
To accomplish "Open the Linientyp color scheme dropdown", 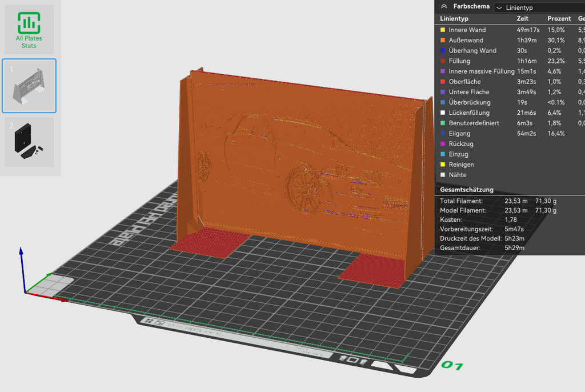I will [540, 7].
